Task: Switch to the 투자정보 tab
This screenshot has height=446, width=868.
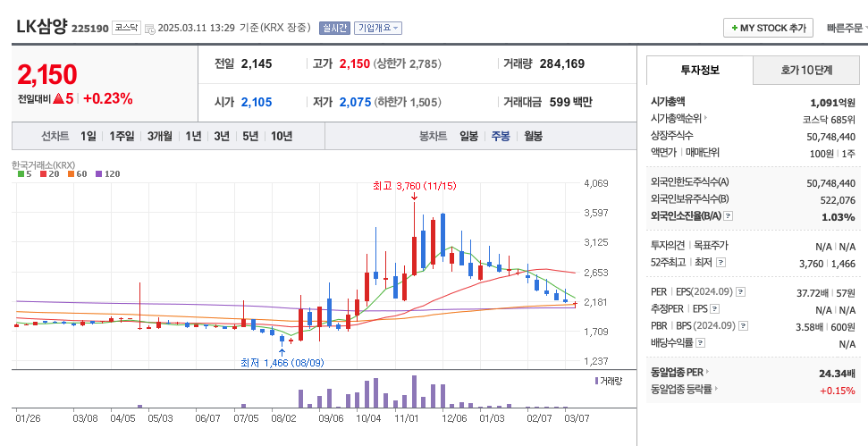Action: click(x=700, y=70)
